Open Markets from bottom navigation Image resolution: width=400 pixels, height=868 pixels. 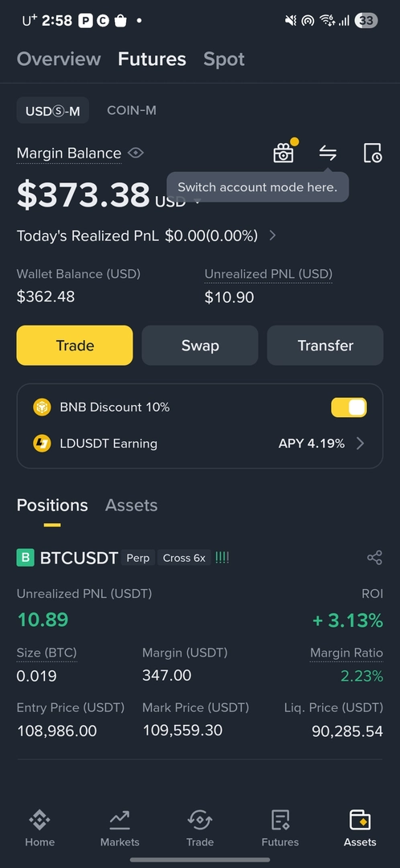click(x=120, y=828)
